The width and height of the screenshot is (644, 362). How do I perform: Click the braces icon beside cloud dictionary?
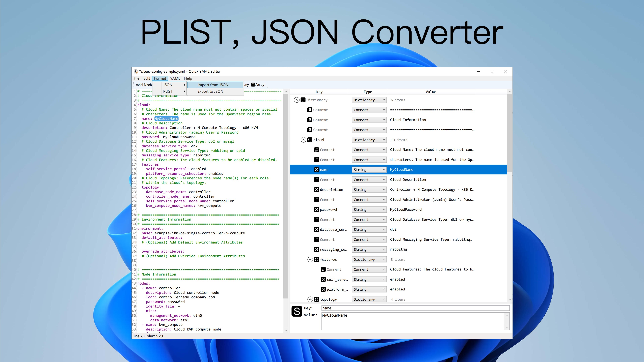pyautogui.click(x=310, y=140)
